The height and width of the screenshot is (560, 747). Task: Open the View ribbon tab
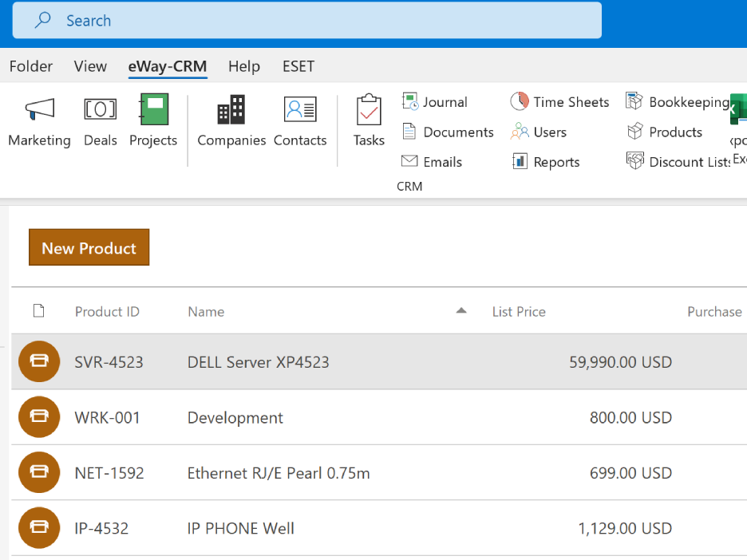coord(90,66)
